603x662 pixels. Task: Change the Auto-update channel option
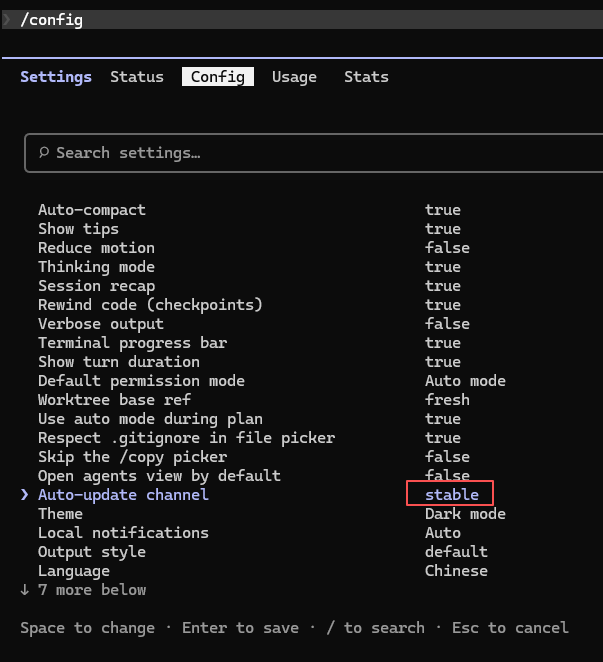[257, 495]
